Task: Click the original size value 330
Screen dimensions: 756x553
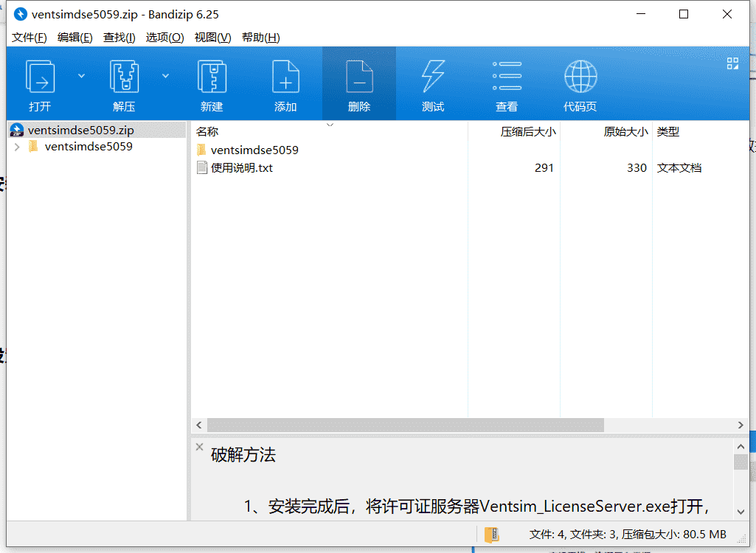Action: [x=637, y=168]
